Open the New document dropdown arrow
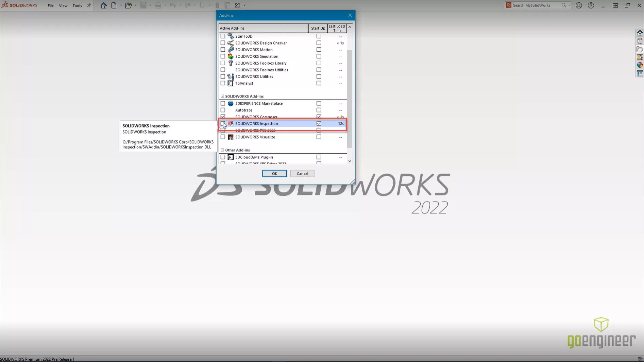Viewport: 644px width, 362px height. (121, 5)
